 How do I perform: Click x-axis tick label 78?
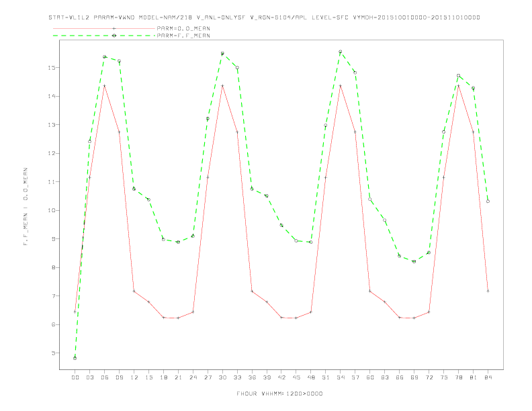(458, 377)
